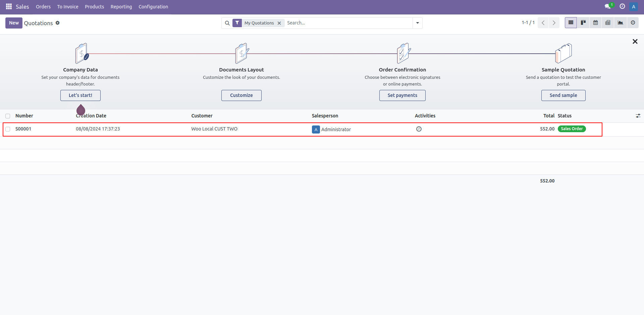The height and width of the screenshot is (315, 644).
Task: Remove the My Quotations filter
Action: point(279,23)
